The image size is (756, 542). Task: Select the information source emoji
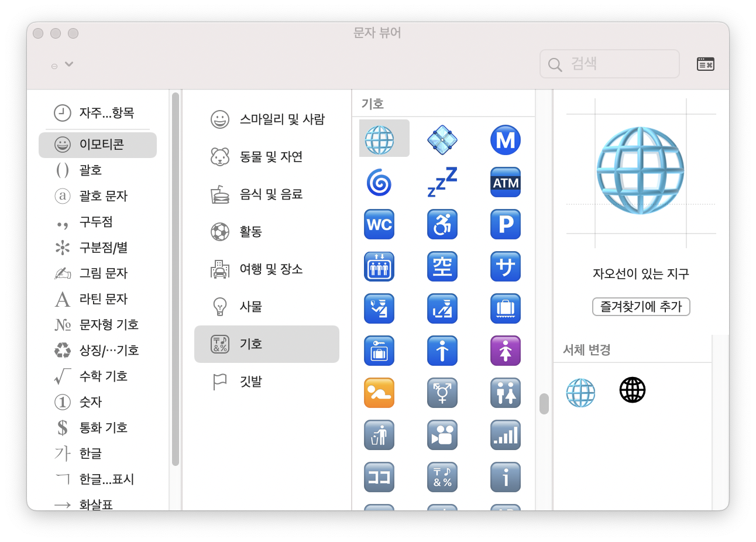pos(505,477)
